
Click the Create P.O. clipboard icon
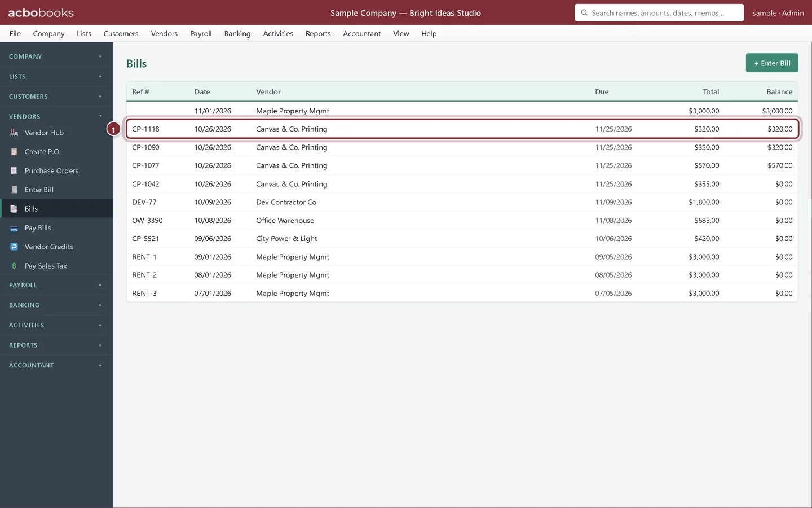pyautogui.click(x=14, y=152)
